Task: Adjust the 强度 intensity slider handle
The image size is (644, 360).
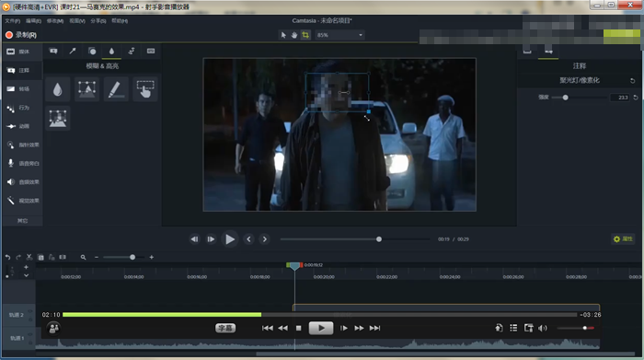Action: pos(566,98)
